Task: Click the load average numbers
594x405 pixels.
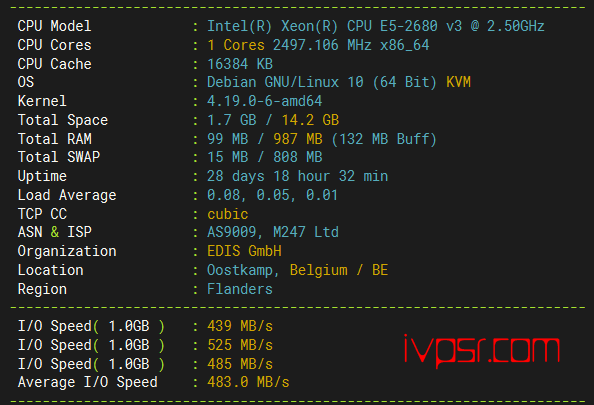Action: 272,195
